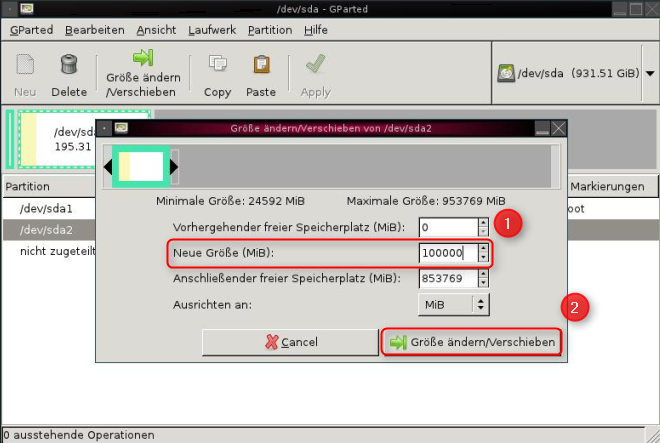Viewport: 660px width, 443px height.
Task: Confirm with Größe ändern/Verschieben button
Action: coord(471,342)
